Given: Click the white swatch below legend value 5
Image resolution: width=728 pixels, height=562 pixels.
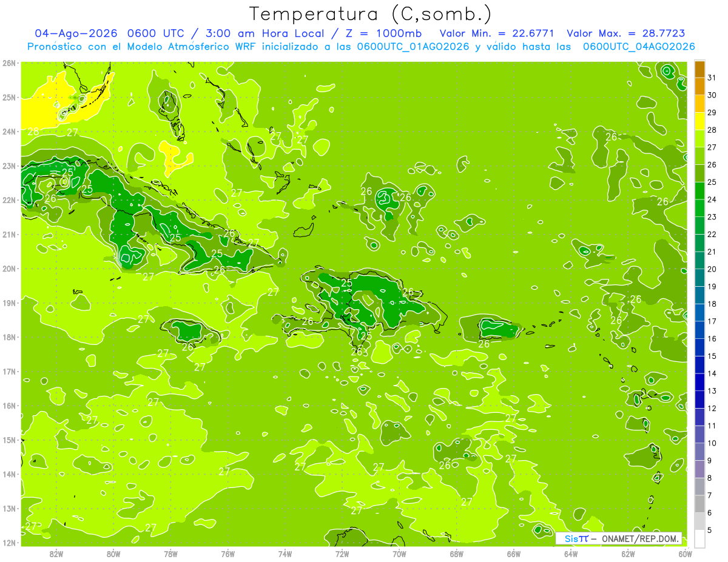Looking at the screenshot, I should pyautogui.click(x=699, y=538).
